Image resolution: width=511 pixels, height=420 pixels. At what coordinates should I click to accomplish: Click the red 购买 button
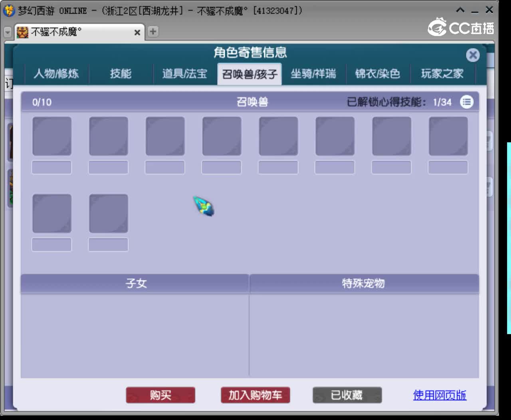[160, 395]
